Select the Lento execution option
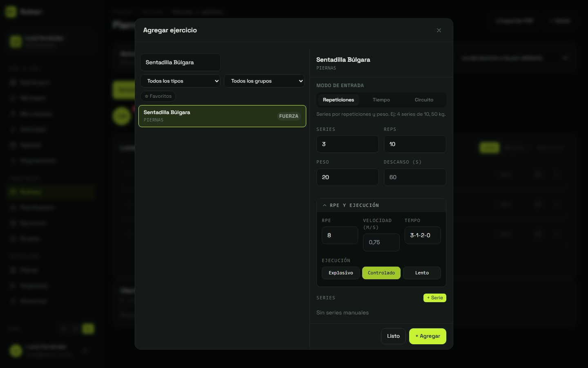 click(422, 273)
